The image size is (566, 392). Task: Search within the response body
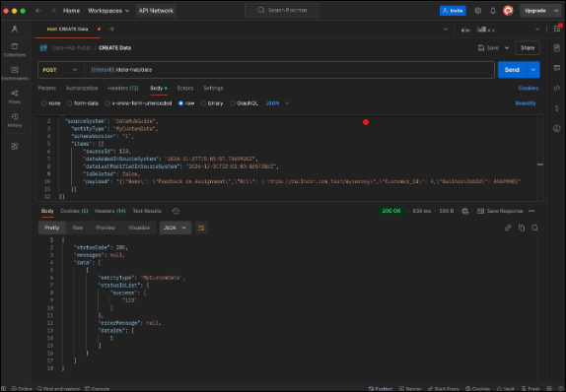click(x=535, y=228)
